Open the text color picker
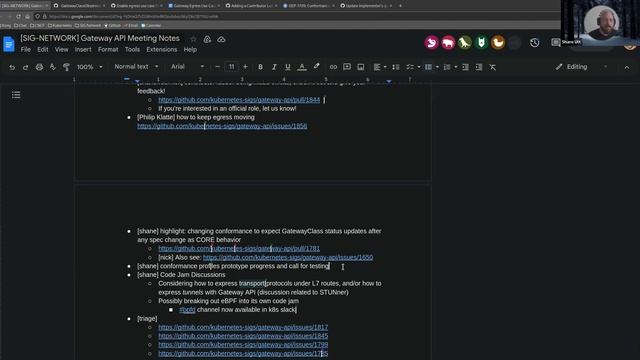 tap(302, 67)
